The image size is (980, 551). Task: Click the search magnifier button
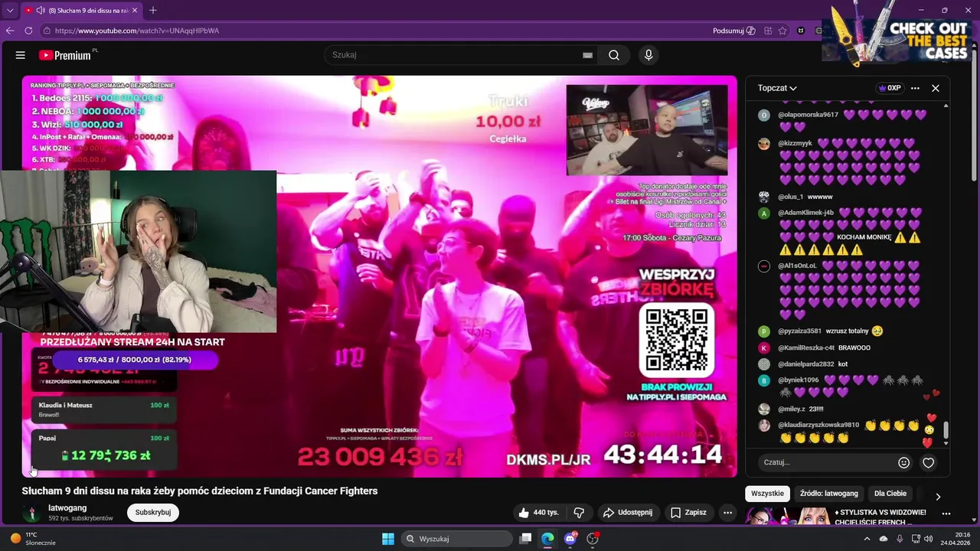click(x=614, y=55)
